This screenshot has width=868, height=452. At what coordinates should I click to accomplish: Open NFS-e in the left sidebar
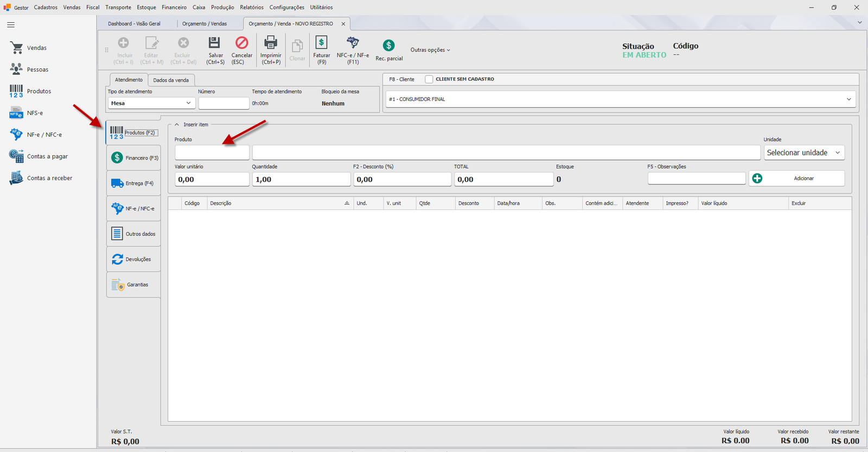tap(27, 113)
